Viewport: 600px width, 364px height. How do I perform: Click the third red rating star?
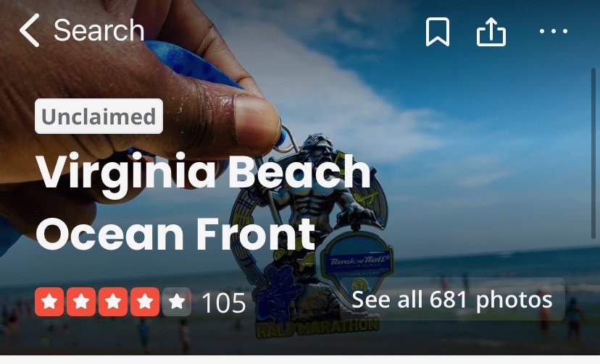[x=113, y=302]
